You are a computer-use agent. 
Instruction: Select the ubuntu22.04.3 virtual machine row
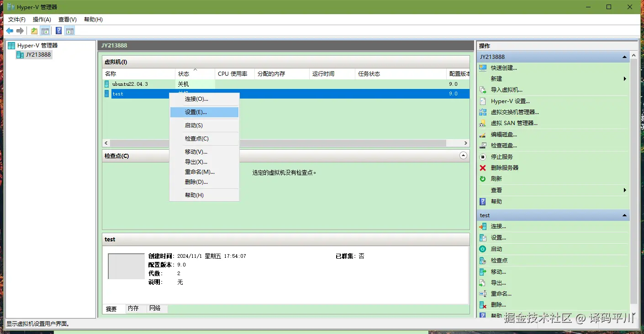tap(286, 84)
